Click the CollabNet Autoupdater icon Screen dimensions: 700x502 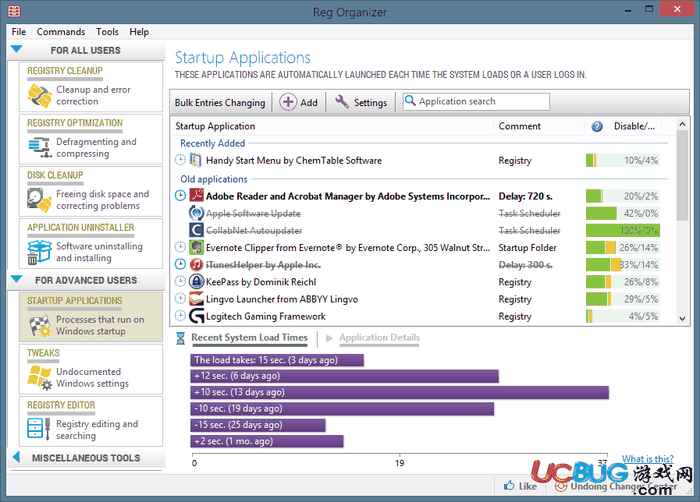pyautogui.click(x=196, y=230)
